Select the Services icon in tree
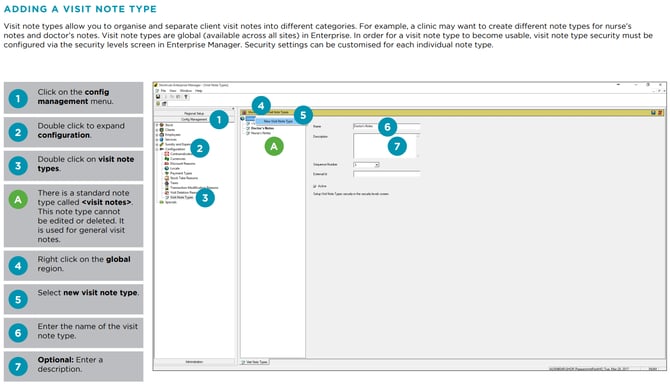This screenshot has height=386, width=670. tap(162, 139)
